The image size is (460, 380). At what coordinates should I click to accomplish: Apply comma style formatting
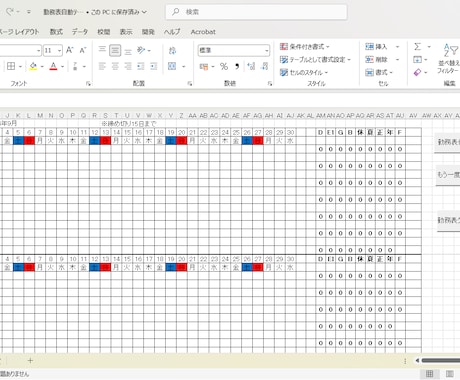[x=237, y=66]
